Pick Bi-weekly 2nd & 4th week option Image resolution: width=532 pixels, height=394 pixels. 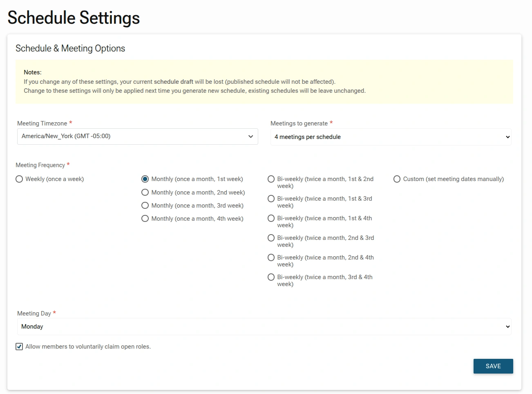coord(271,257)
